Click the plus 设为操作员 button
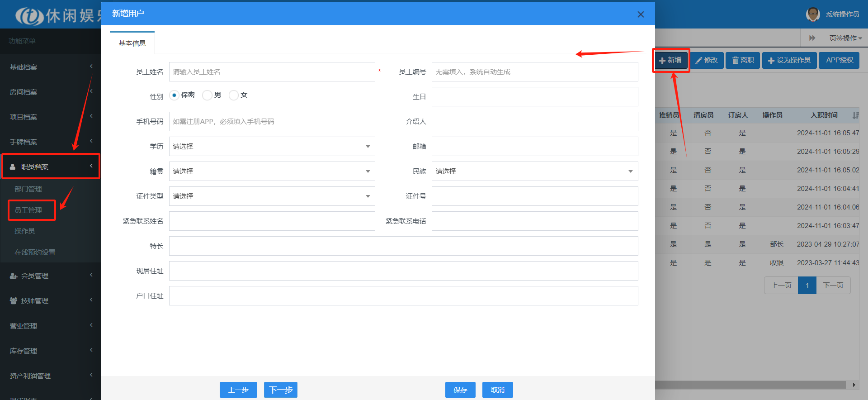The image size is (868, 400). pyautogui.click(x=789, y=60)
